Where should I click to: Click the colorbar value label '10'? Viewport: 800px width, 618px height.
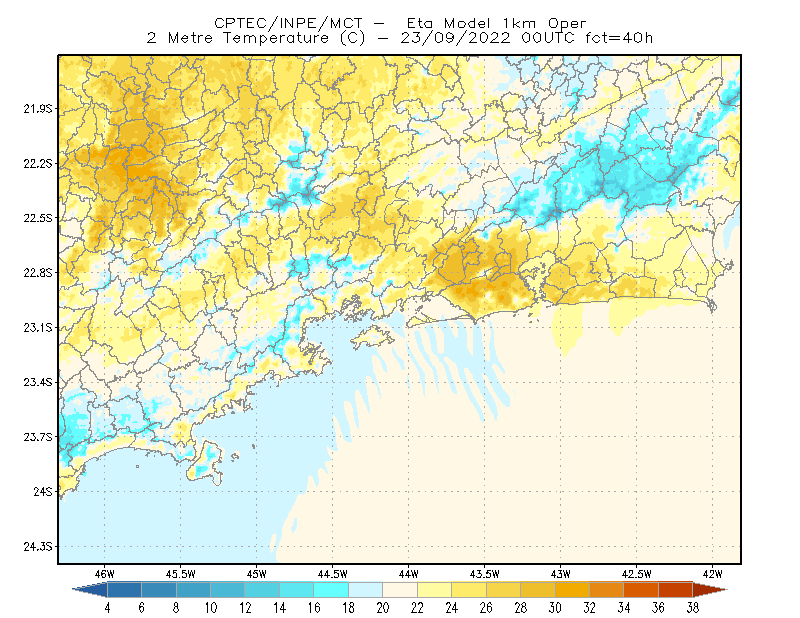click(x=211, y=608)
